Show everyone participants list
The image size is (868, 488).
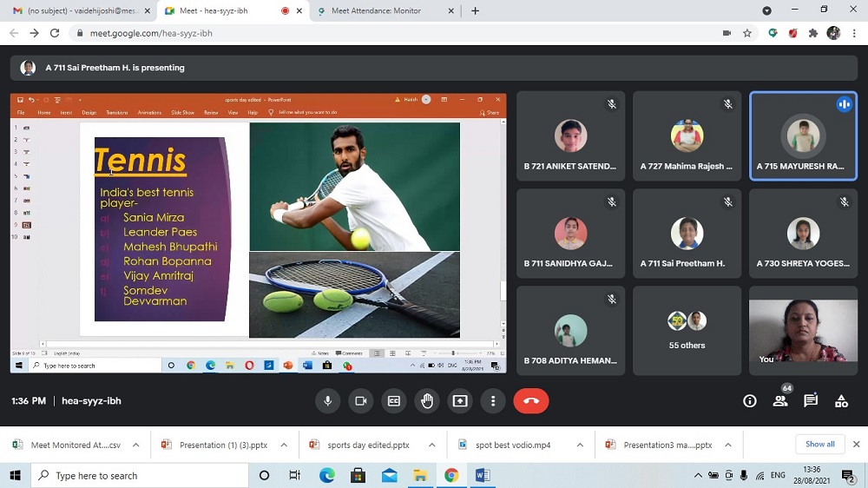pos(780,401)
